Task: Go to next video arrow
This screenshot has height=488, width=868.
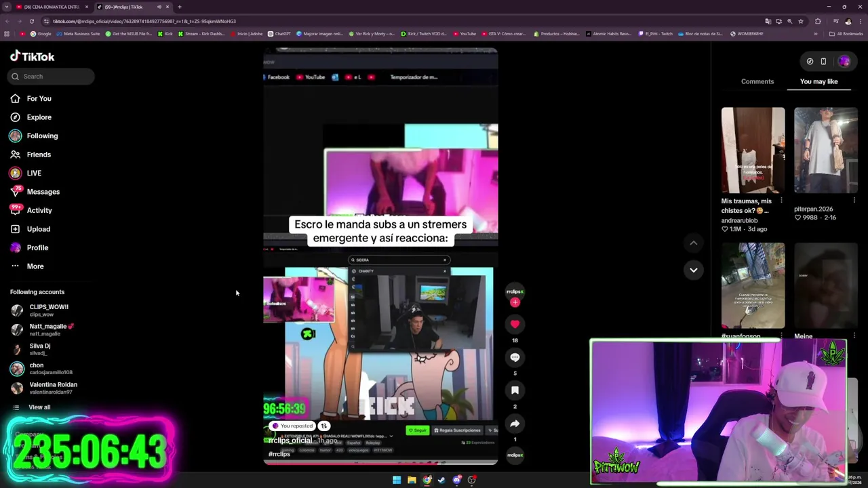Action: (x=693, y=270)
